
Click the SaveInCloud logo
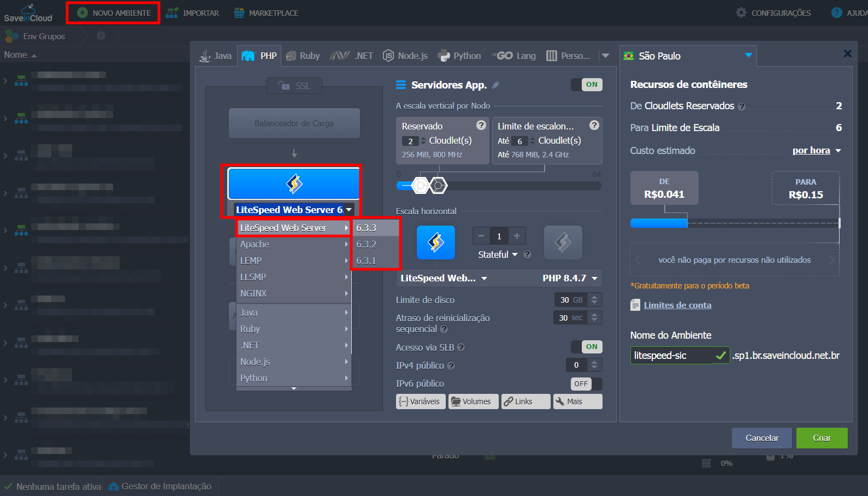[x=28, y=13]
